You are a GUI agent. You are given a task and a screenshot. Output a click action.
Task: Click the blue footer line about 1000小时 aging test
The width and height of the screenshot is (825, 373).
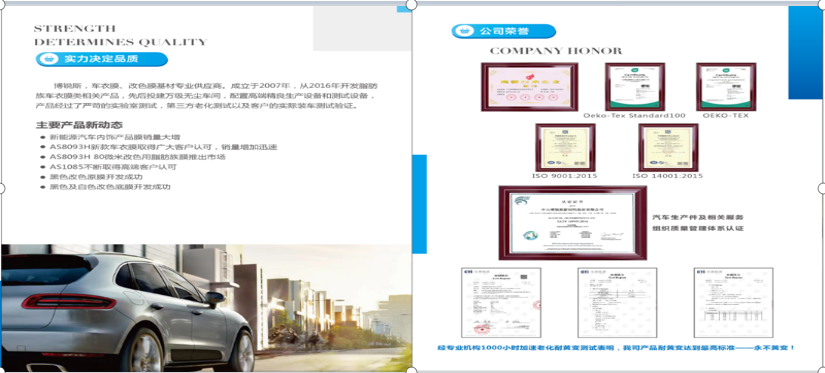[x=616, y=348]
